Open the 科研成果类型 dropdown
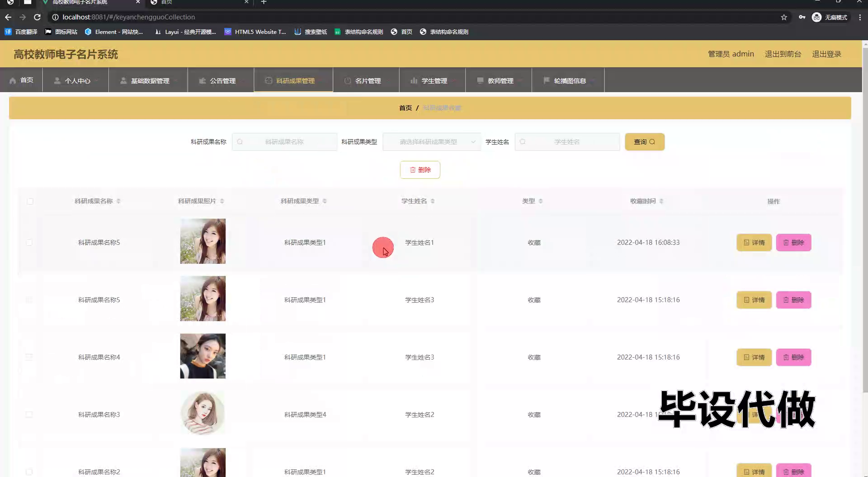Viewport: 868px width, 477px height. [432, 142]
